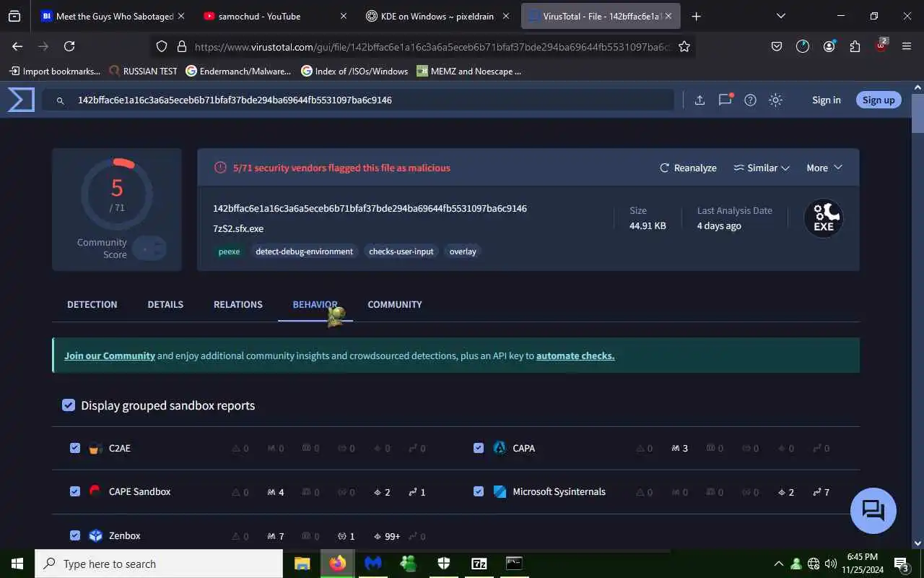Uncheck Display grouped sandbox reports
Viewport: 924px width, 578px height.
pyautogui.click(x=69, y=405)
